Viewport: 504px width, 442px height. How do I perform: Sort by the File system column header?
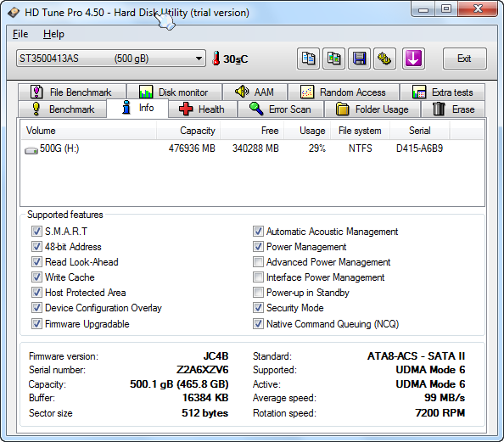tap(360, 131)
